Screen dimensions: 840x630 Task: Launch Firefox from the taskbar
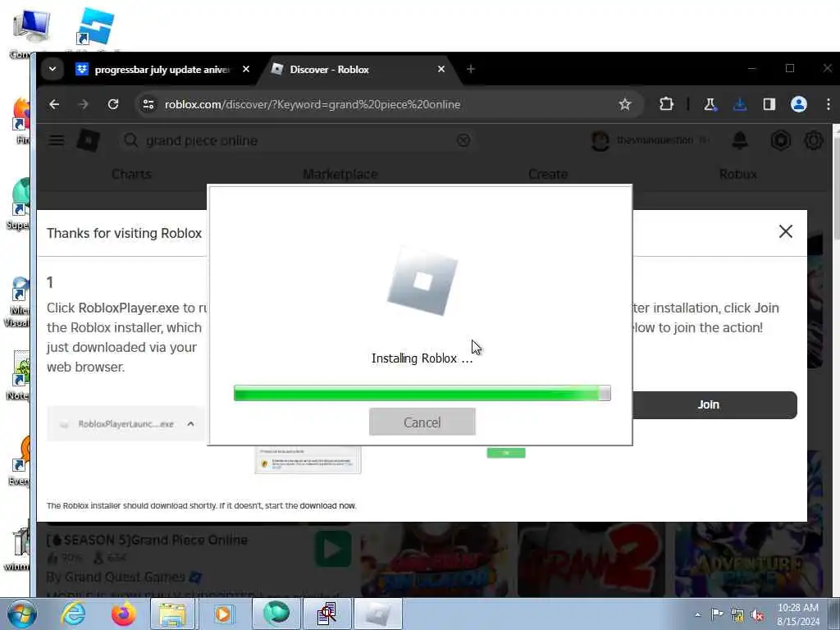(123, 614)
